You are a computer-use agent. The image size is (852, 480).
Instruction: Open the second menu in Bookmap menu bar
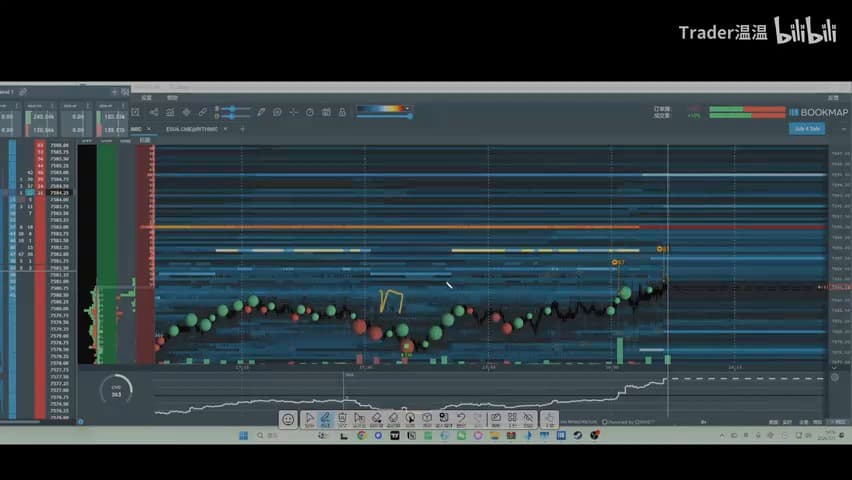(172, 98)
